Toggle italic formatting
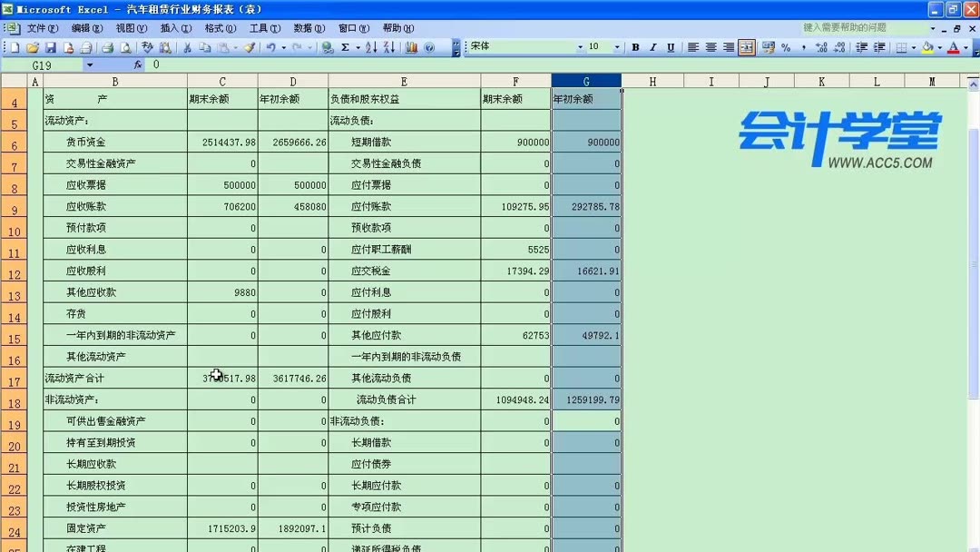Image resolution: width=980 pixels, height=552 pixels. (x=652, y=47)
